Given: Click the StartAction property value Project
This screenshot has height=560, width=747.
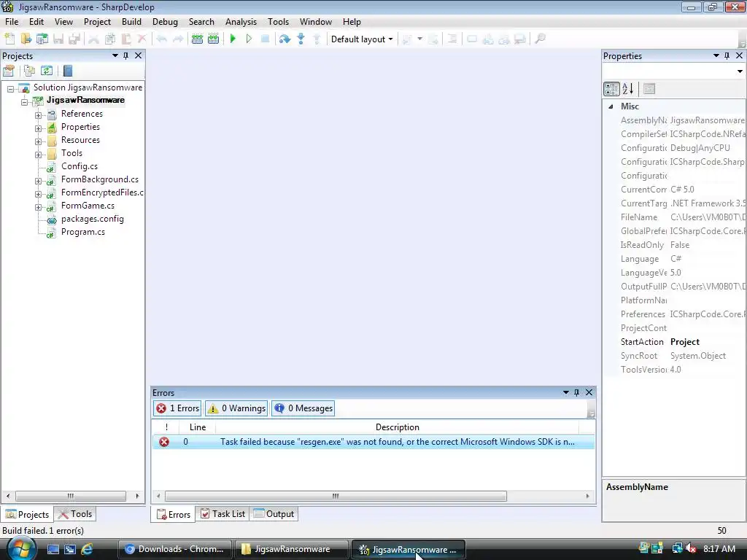Looking at the screenshot, I should [684, 342].
